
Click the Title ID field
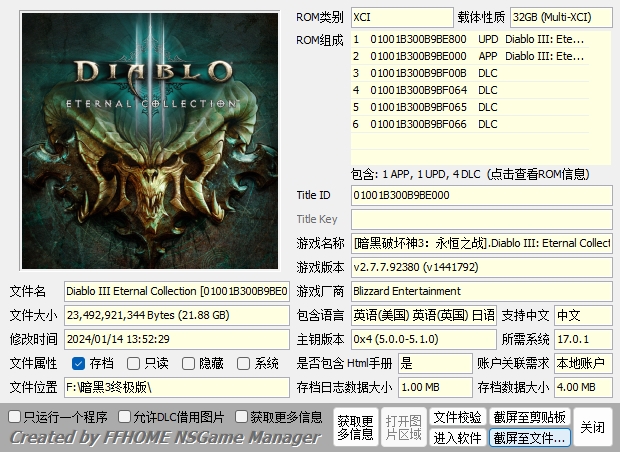tap(482, 195)
